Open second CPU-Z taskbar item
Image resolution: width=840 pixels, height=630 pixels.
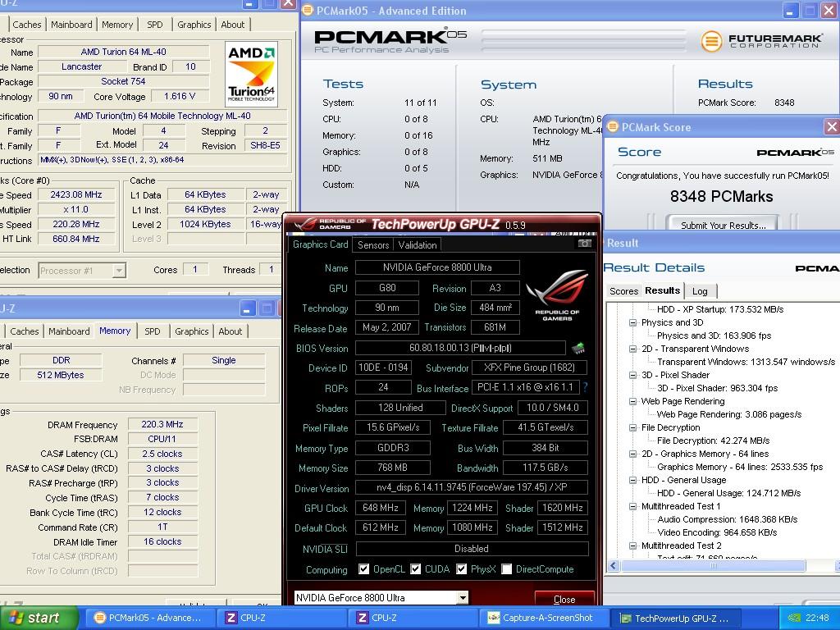point(412,618)
